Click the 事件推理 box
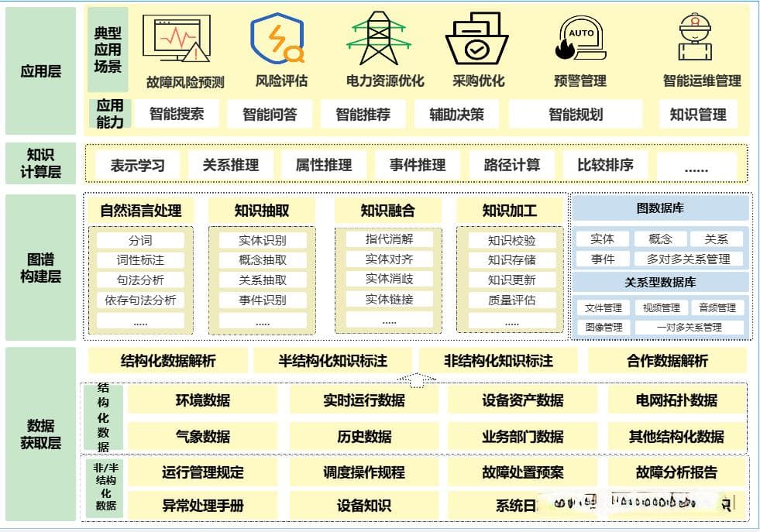This screenshot has width=760, height=532. (418, 165)
